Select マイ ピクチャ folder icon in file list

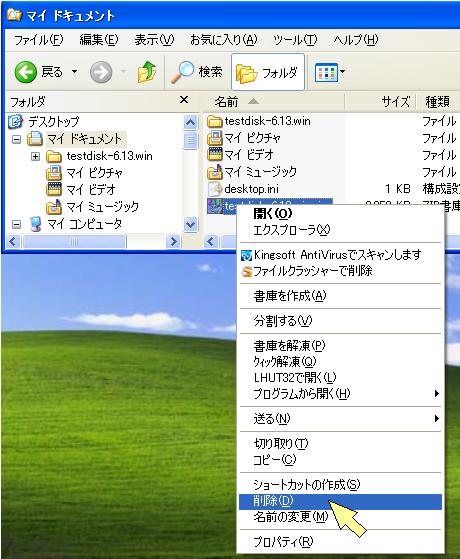(215, 138)
